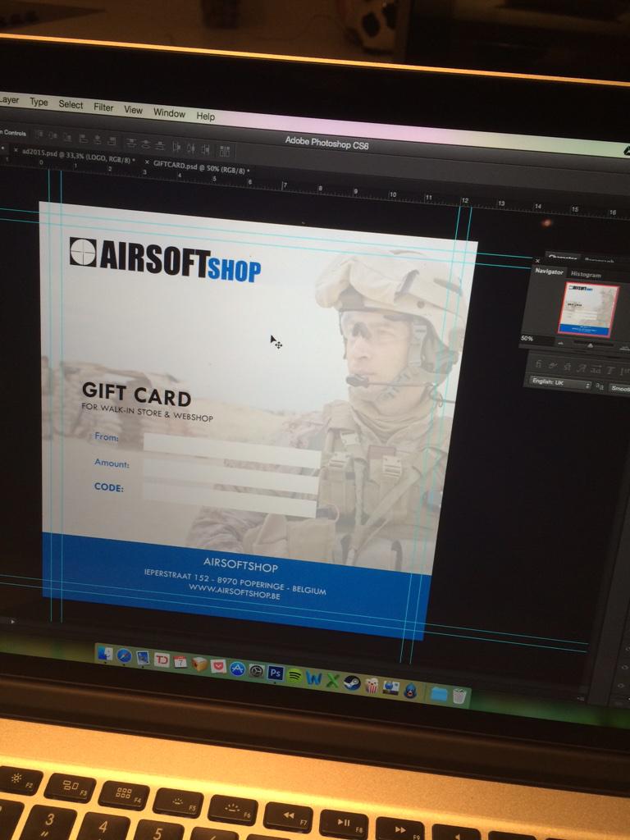Viewport: 630px width, 840px height.
Task: Open System Preferences from the dock
Action: tap(256, 671)
